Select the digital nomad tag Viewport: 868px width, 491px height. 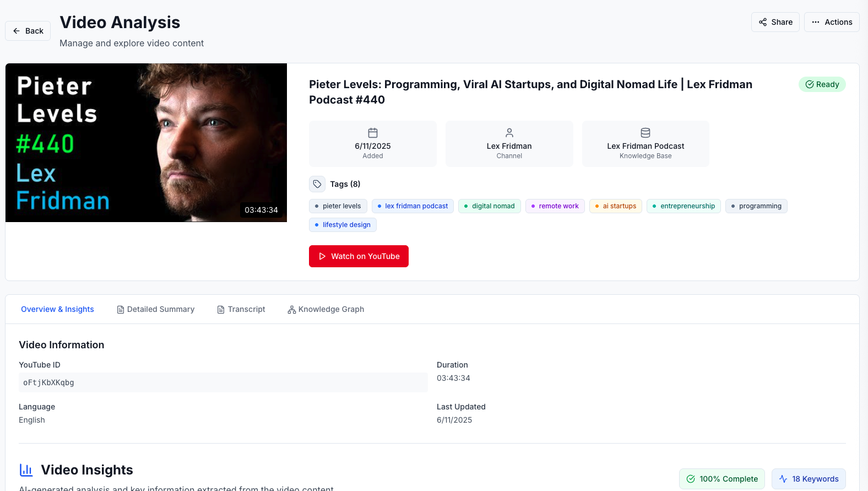(x=489, y=206)
